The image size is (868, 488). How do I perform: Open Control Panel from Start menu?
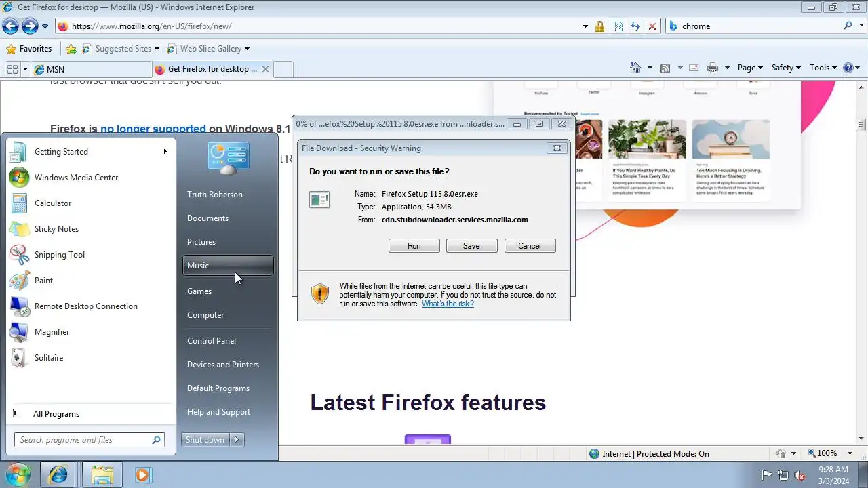pos(228,341)
